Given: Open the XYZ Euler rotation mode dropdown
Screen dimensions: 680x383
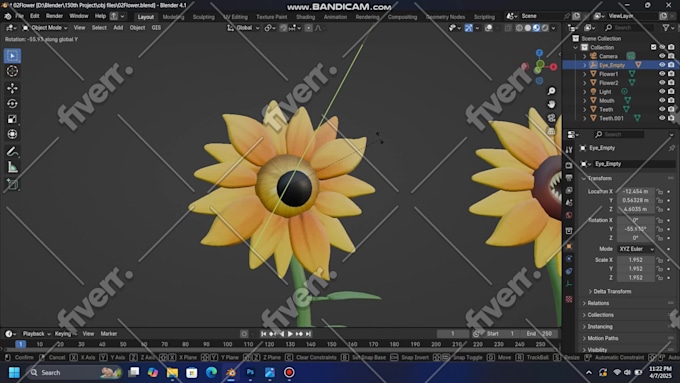Looking at the screenshot, I should pos(636,249).
